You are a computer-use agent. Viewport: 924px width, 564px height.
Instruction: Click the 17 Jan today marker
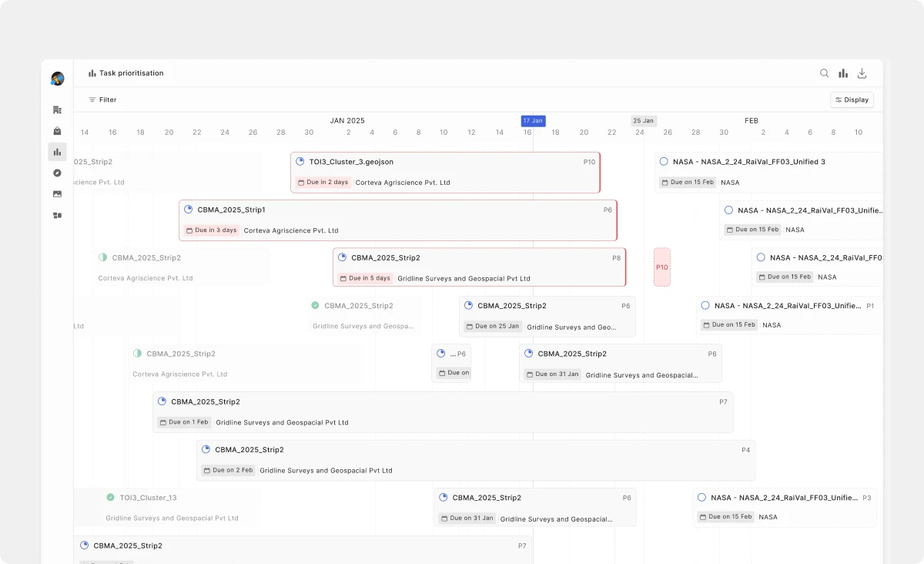[533, 120]
